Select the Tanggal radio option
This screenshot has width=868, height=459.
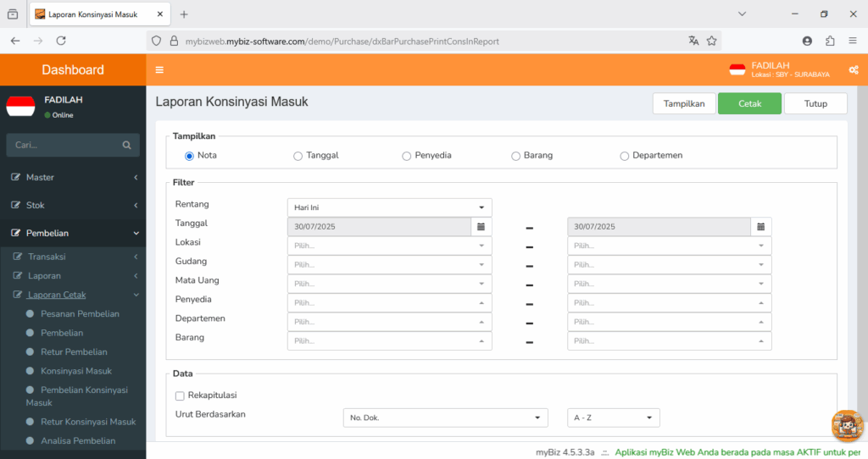[x=298, y=156]
